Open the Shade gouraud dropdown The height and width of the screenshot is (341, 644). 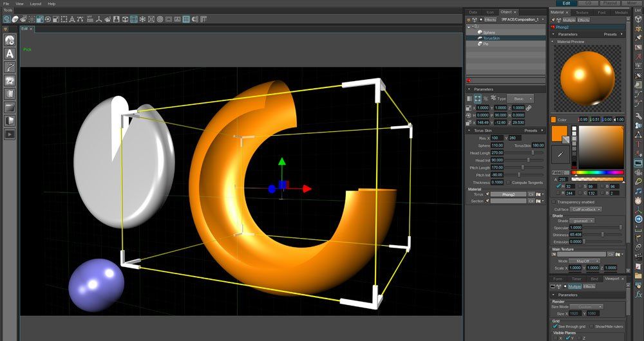click(x=582, y=221)
